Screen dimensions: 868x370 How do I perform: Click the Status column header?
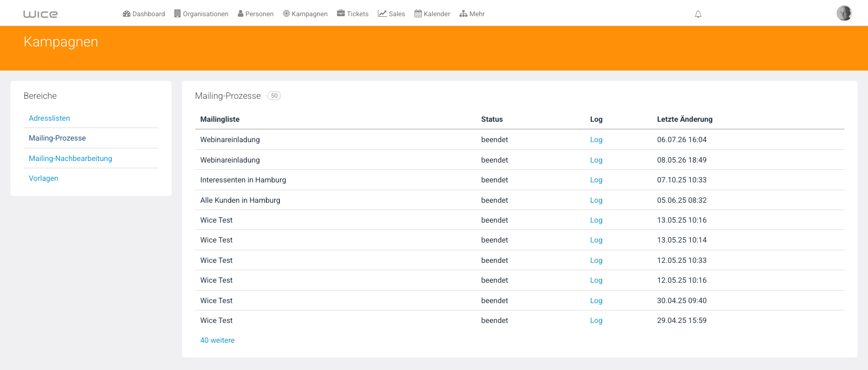(x=492, y=119)
